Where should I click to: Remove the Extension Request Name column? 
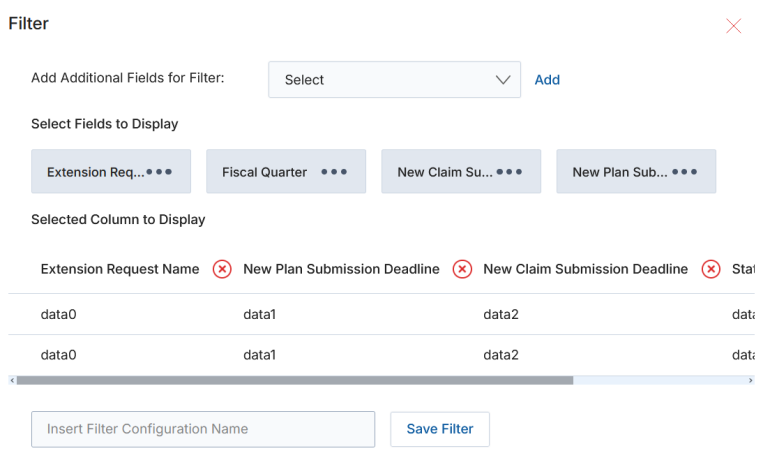[222, 269]
